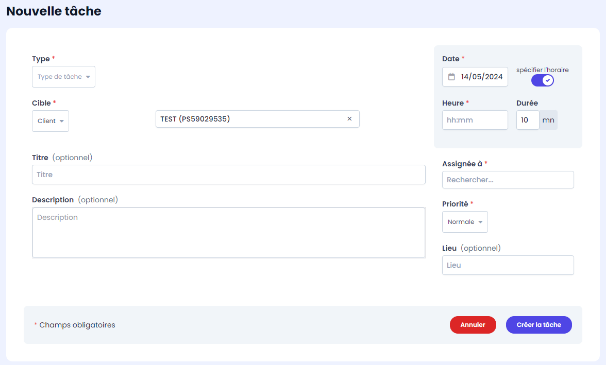Click the mn unit label beside Durée
This screenshot has height=365, width=606.
548,120
